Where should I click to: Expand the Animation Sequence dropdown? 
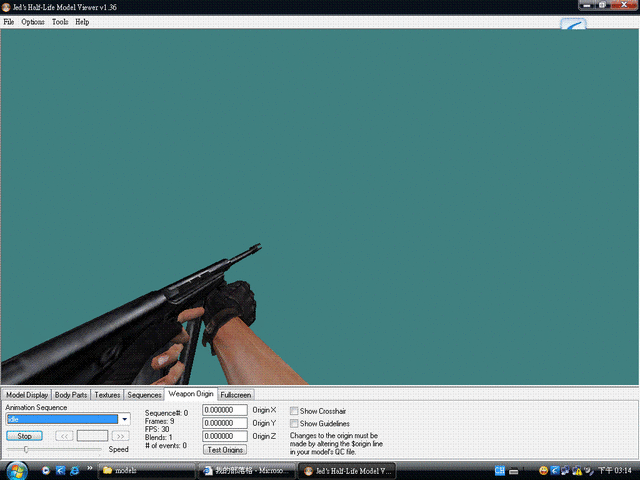click(x=125, y=419)
